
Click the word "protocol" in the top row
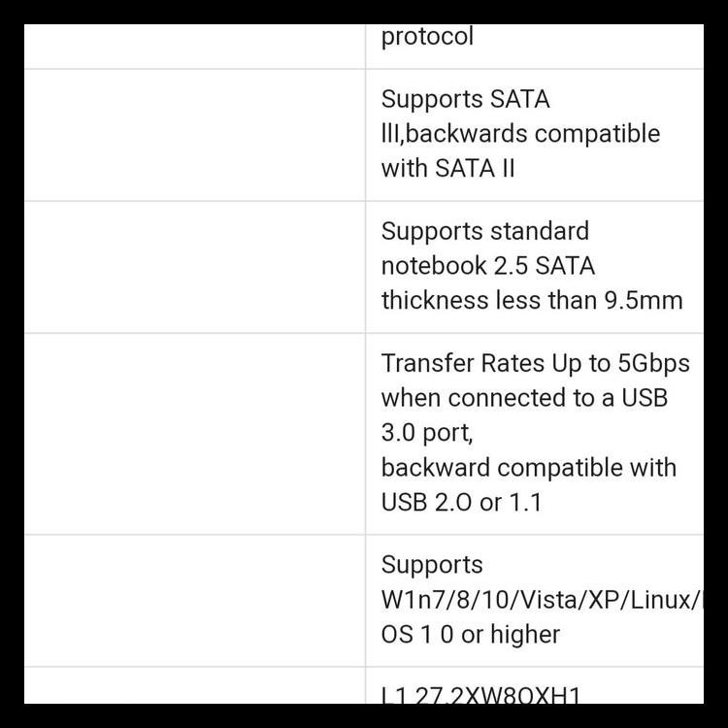pos(427,38)
